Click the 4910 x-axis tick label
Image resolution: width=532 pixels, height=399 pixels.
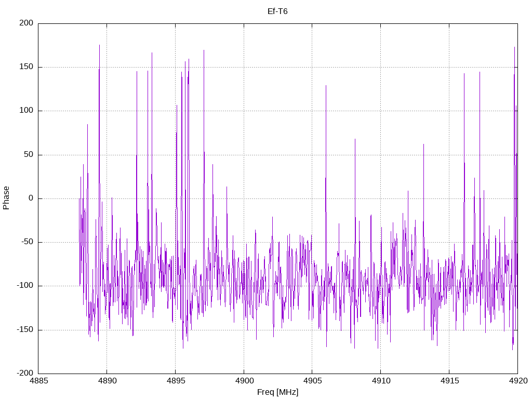coord(381,381)
